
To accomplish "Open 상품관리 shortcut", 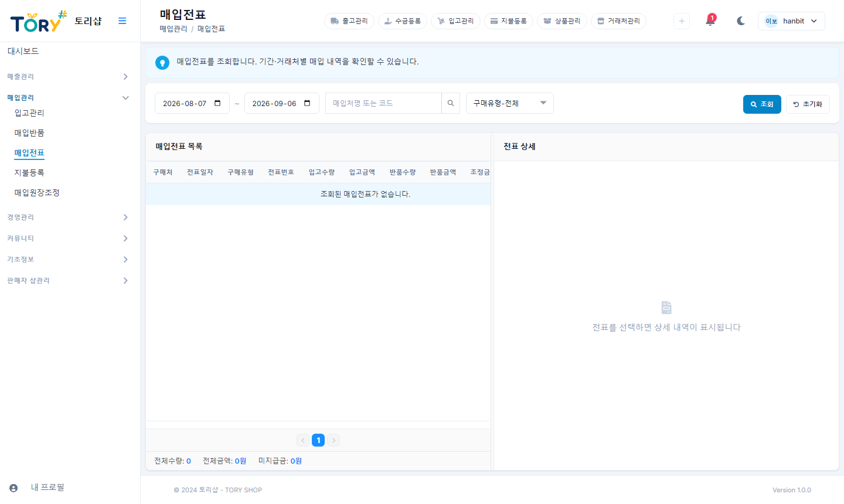I will tap(562, 21).
